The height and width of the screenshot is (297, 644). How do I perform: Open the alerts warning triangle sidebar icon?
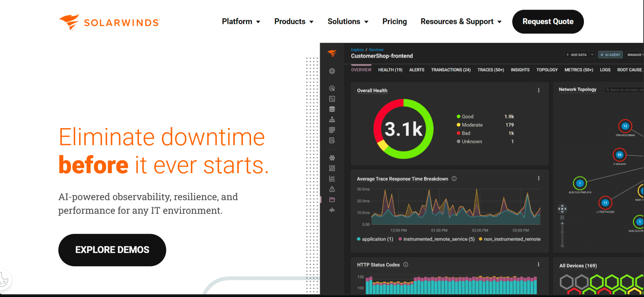(332, 189)
